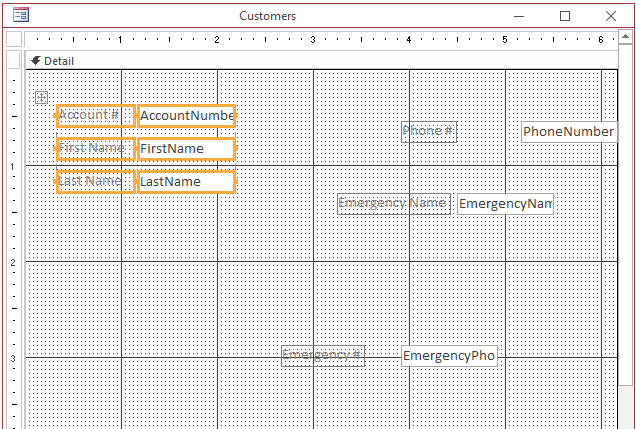This screenshot has width=636, height=429.
Task: Click the vertical ruler at 2 inch mark
Action: (13, 262)
